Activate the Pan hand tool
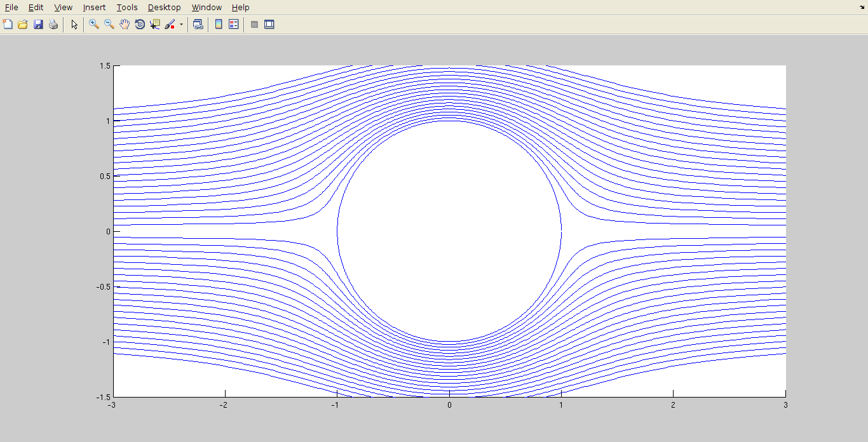Screen dimensions: 868x442 click(x=125, y=25)
